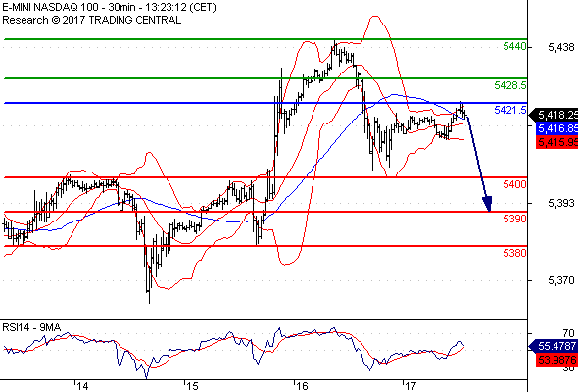This screenshot has width=578, height=392.
Task: Click the date label 14 on time axis
Action: click(83, 386)
